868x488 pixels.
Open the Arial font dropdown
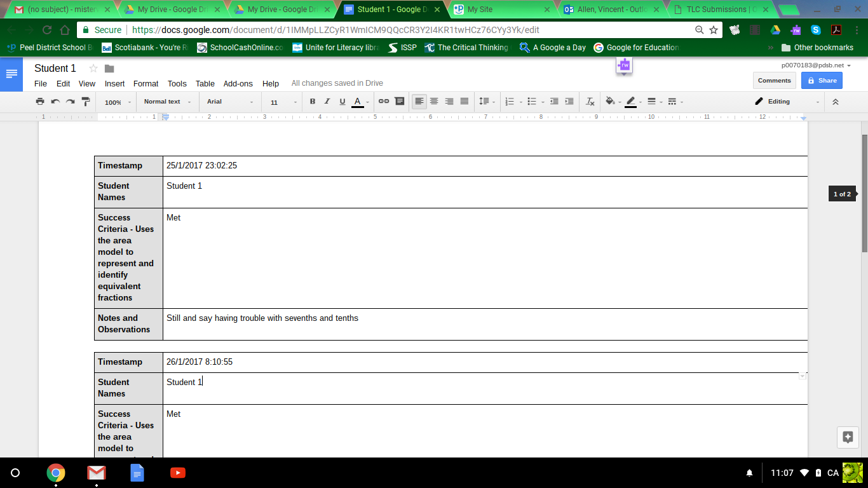coord(229,102)
